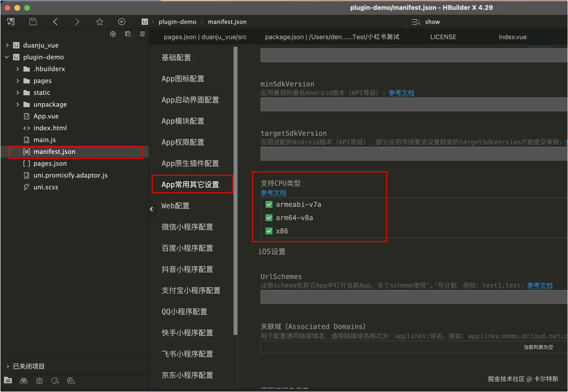Viewport: 568px width, 392px height.
Task: Toggle the arm64-v8a CPU checkbox
Action: (x=269, y=218)
